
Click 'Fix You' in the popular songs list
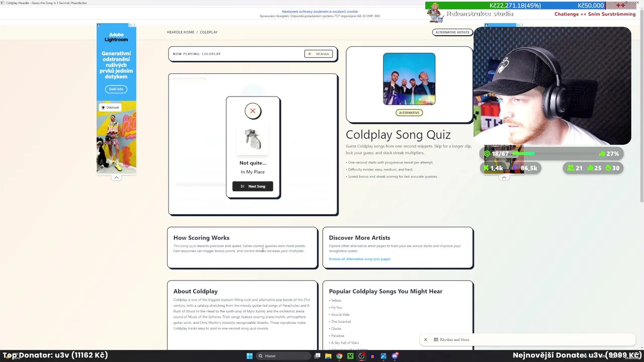(x=337, y=308)
